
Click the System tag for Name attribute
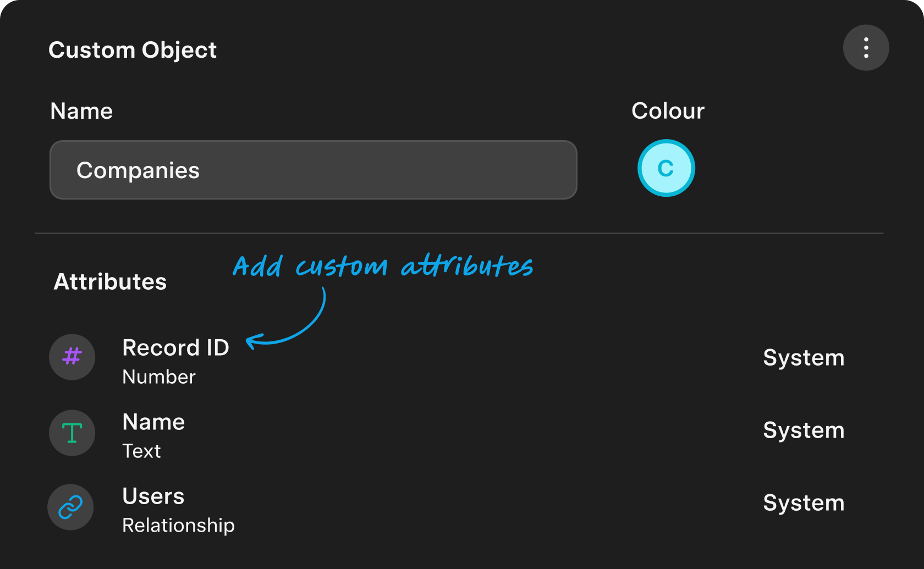(x=804, y=430)
